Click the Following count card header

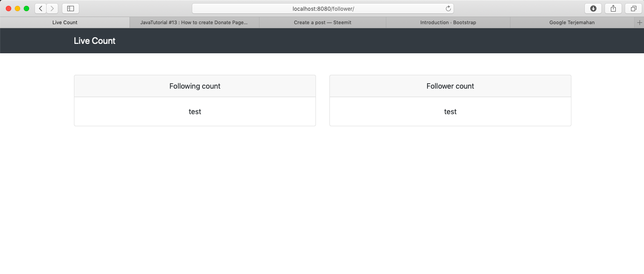point(195,86)
